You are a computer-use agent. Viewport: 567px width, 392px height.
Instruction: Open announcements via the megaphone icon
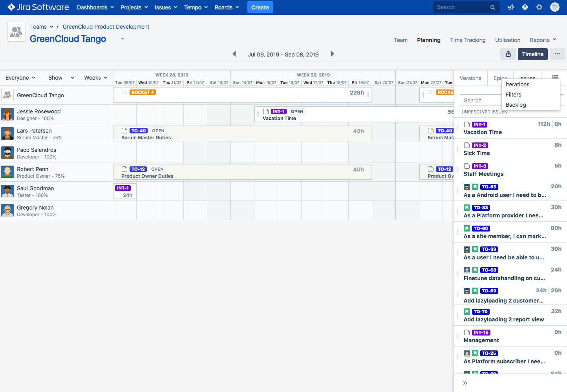pyautogui.click(x=510, y=7)
